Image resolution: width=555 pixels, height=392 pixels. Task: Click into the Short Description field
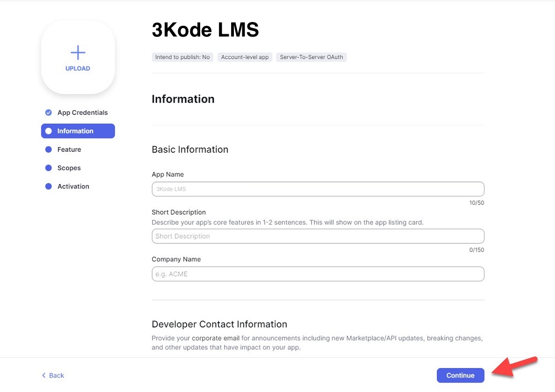tap(318, 236)
